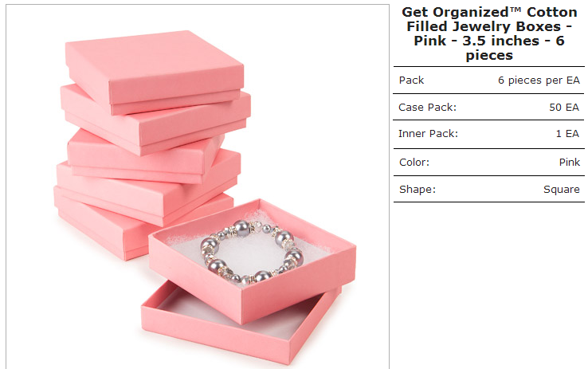Click the 1 EA value
The image size is (588, 369).
pyautogui.click(x=567, y=134)
